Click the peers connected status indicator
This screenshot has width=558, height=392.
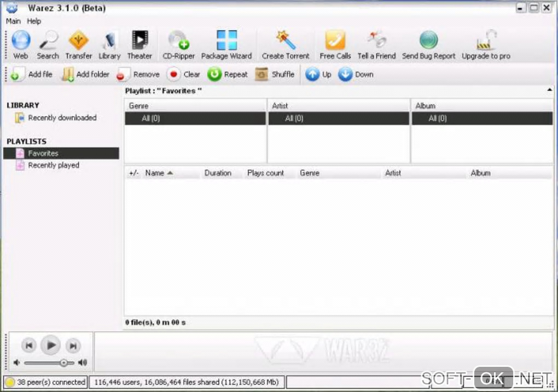45,382
